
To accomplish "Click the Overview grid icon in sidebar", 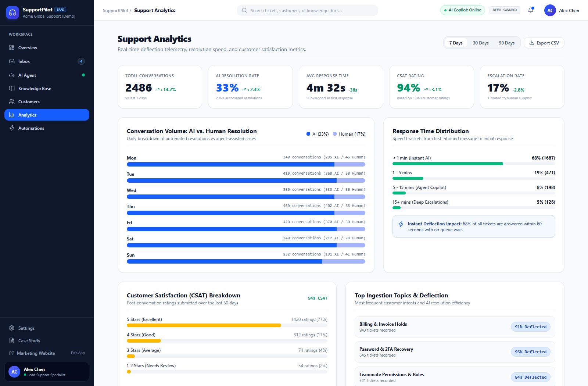I will coord(12,47).
